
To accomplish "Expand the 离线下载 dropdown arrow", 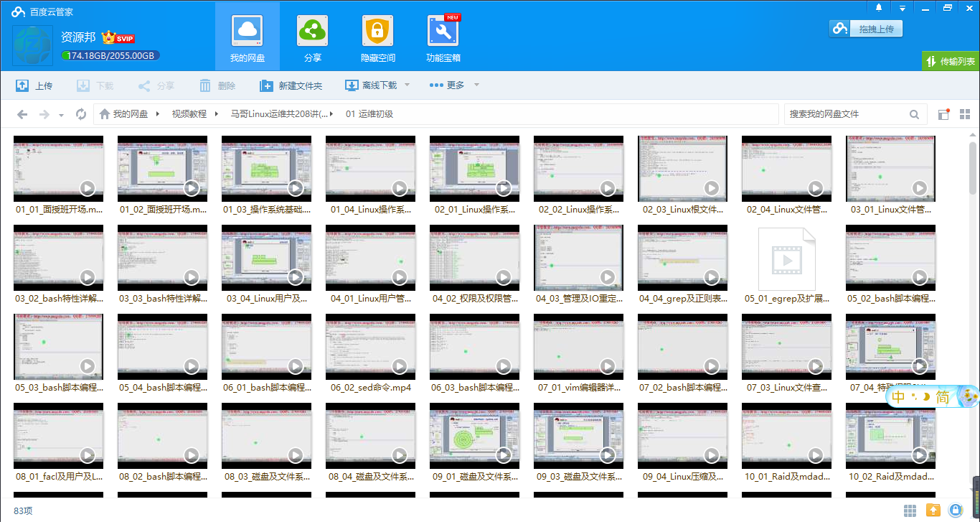I will click(407, 85).
